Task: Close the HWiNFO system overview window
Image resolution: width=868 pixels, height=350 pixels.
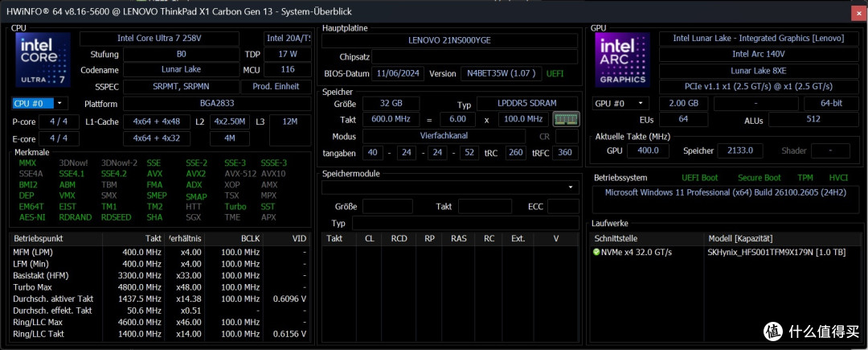Action: (x=858, y=12)
